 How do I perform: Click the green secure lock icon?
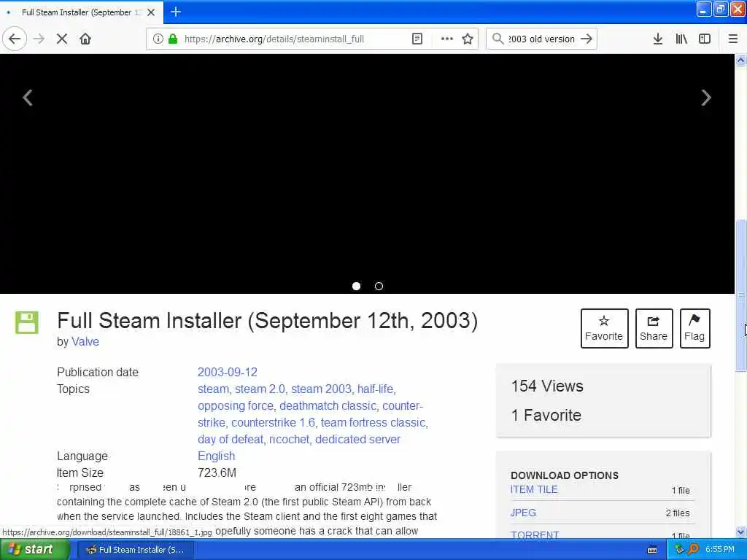click(x=173, y=39)
